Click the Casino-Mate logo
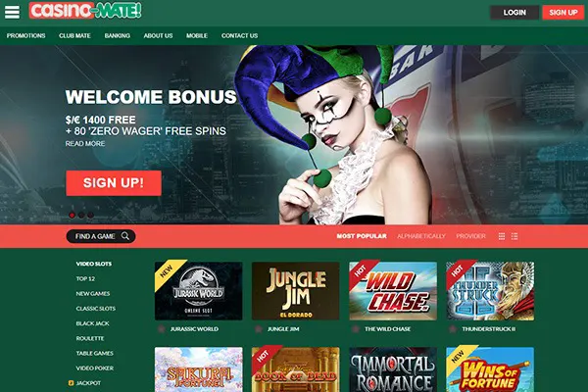Screen dimensions: 588x392 point(85,11)
